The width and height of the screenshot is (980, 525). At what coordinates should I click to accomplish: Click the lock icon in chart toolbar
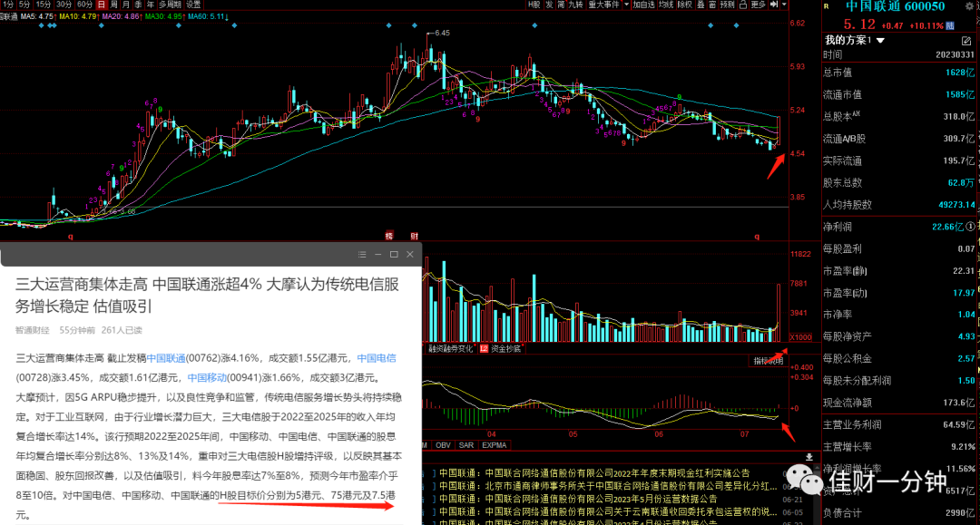[743, 5]
